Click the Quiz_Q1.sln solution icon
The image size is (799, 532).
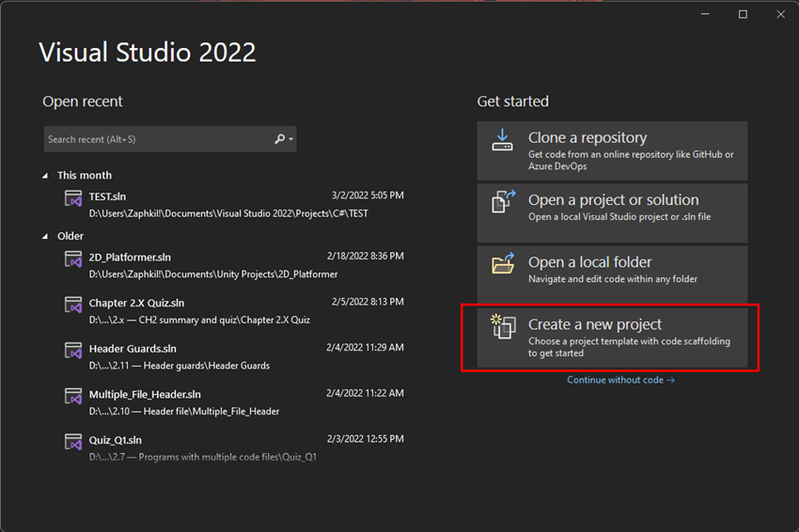coord(73,441)
